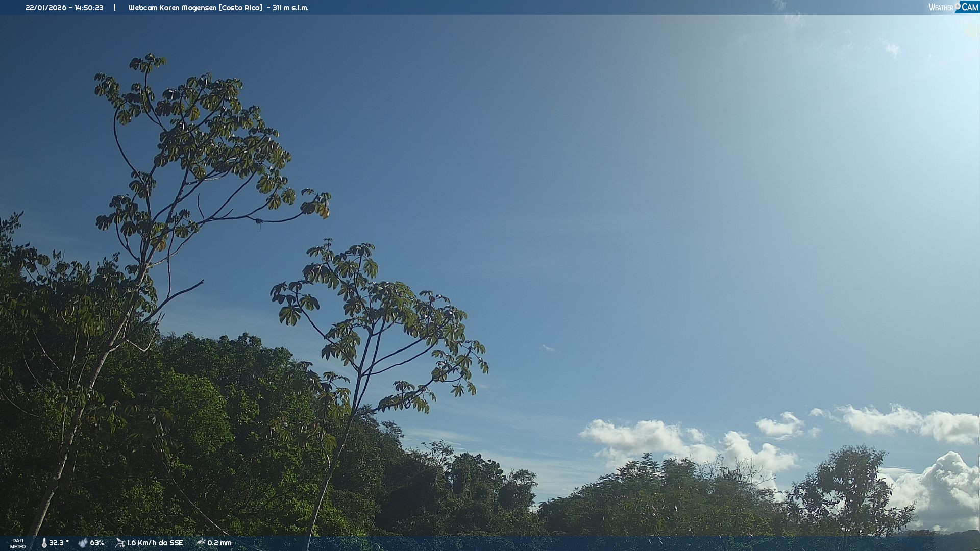Click the [Costa Rica] location text
Image resolution: width=980 pixels, height=551 pixels.
point(241,8)
